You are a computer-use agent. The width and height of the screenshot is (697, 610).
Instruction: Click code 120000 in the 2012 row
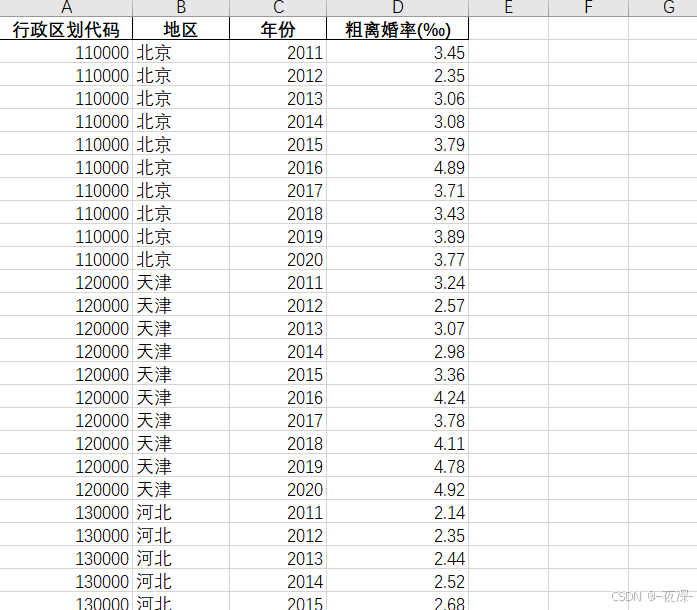tap(66, 305)
